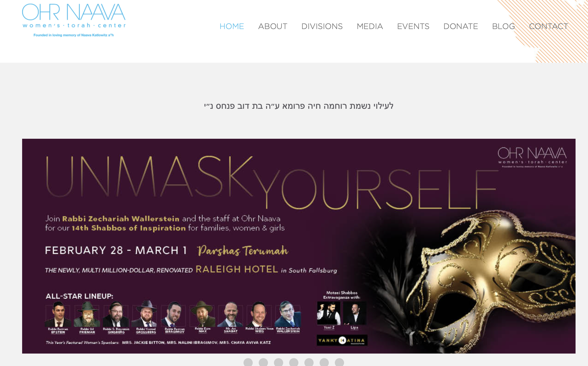Screen dimensions: 588x366
Task: Open the BLOG link
Action: (x=503, y=26)
